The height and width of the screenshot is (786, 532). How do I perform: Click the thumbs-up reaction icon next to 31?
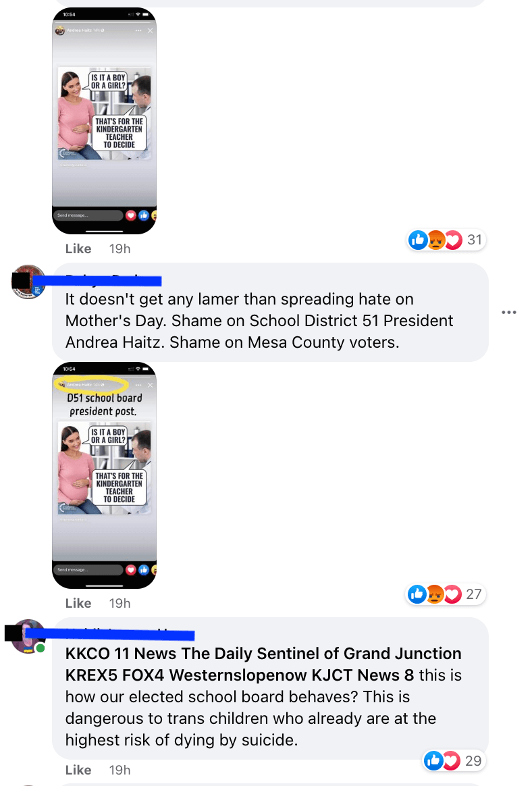(418, 240)
